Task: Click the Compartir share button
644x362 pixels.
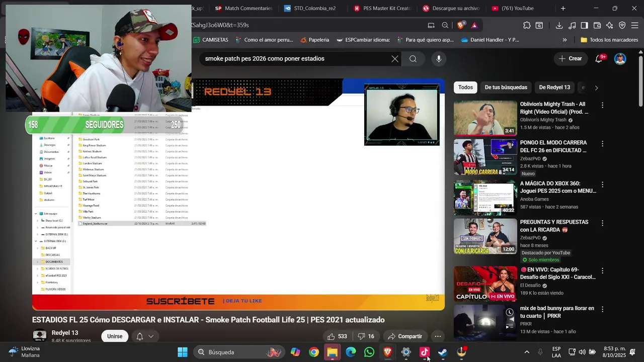Action: pyautogui.click(x=405, y=336)
